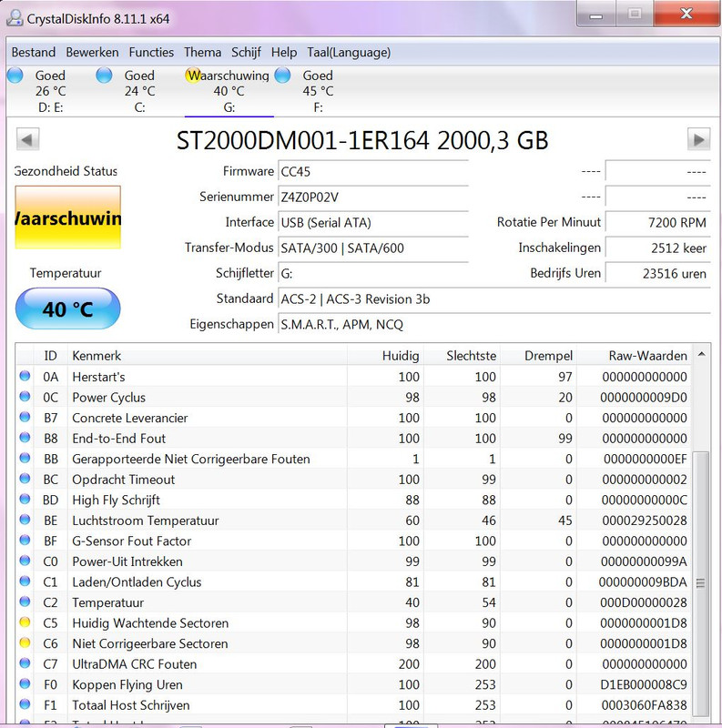Click the 7200 RPM rotation field
Viewport: 722px width, 728px height.
[658, 222]
